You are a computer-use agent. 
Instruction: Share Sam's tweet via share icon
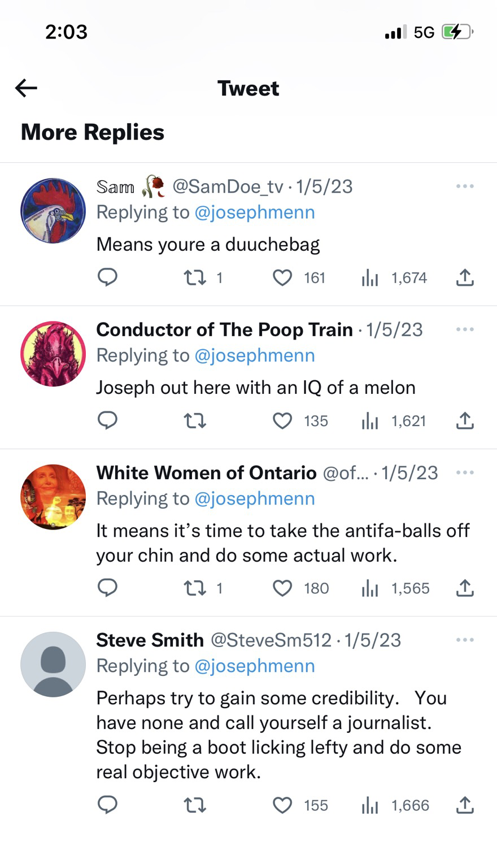464,277
